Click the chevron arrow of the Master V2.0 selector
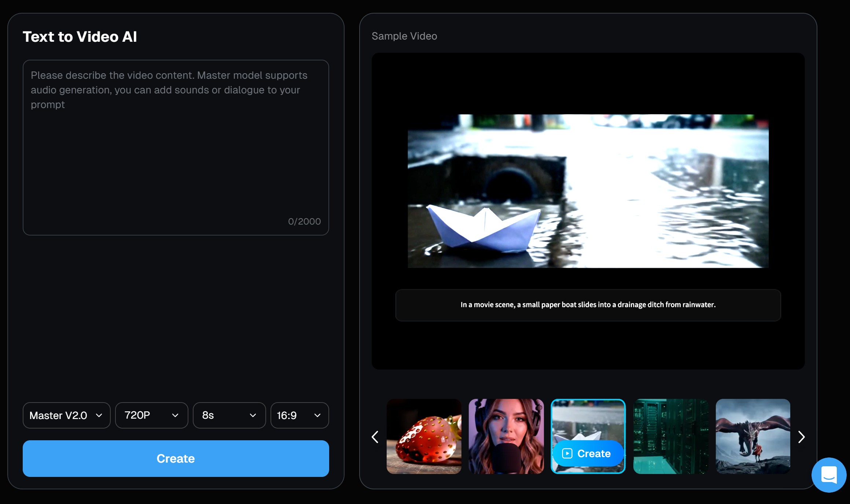This screenshot has width=850, height=504. pyautogui.click(x=99, y=415)
